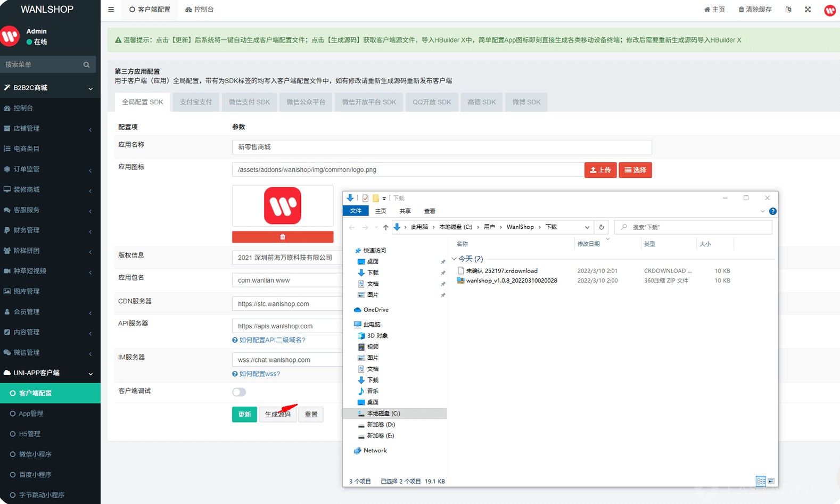Toggle the 客户端调试 switch
This screenshot has width=840, height=504.
pyautogui.click(x=239, y=392)
